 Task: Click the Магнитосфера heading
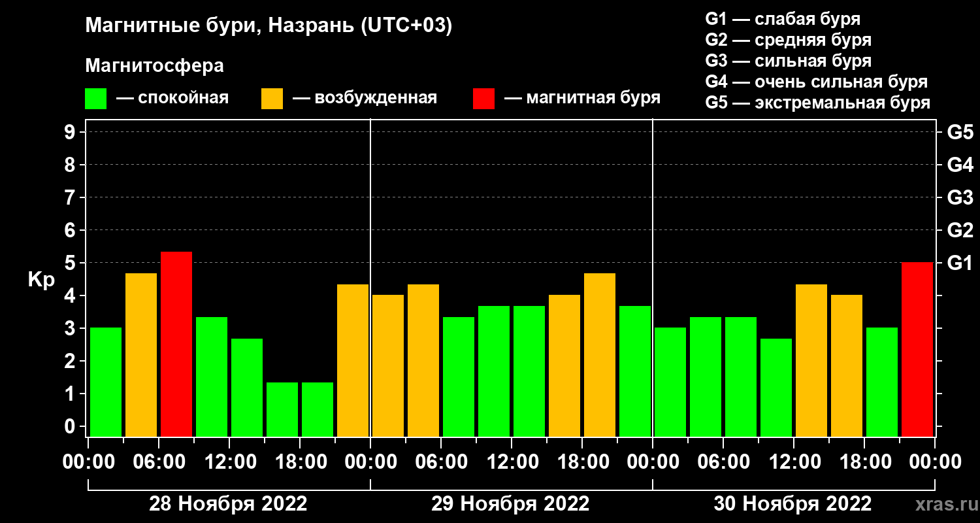tap(155, 66)
